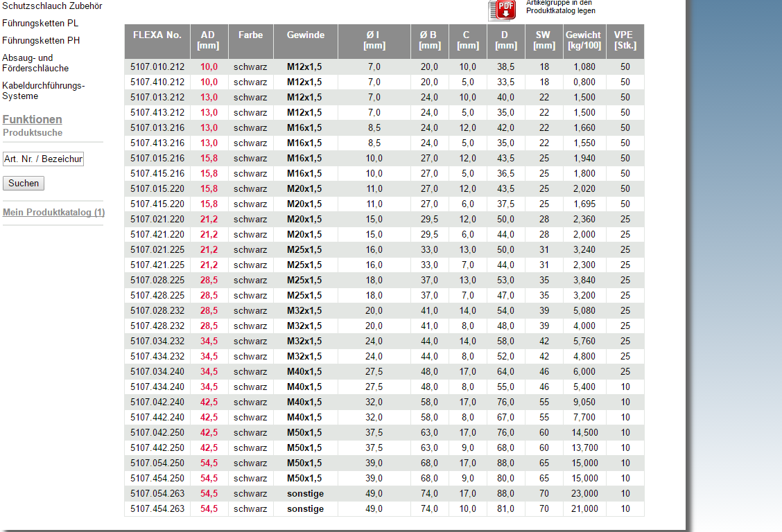The height and width of the screenshot is (532, 782).
Task: Click 'sonstige' thread in row 5107.054.263
Action: tap(305, 494)
